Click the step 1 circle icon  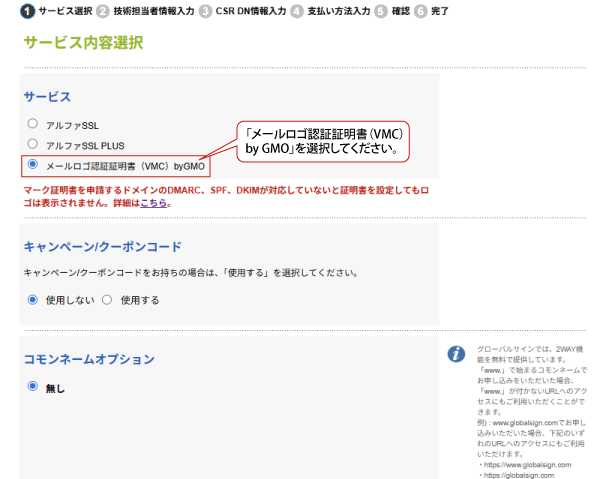[27, 11]
